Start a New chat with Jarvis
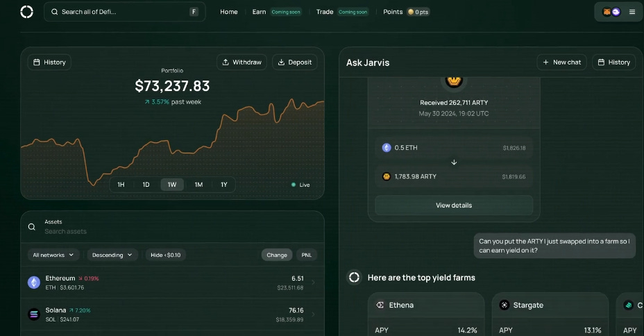Viewport: 644px width, 336px height. point(562,62)
